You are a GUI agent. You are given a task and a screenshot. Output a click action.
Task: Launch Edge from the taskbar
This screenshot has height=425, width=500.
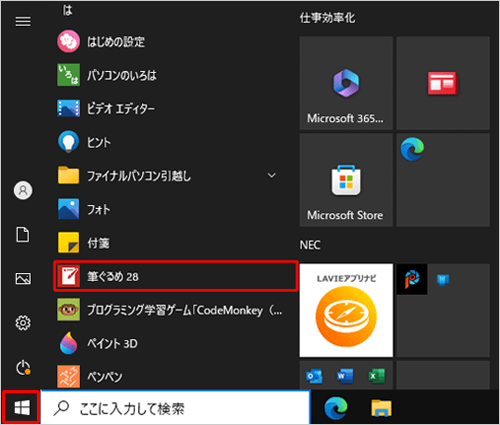point(336,408)
